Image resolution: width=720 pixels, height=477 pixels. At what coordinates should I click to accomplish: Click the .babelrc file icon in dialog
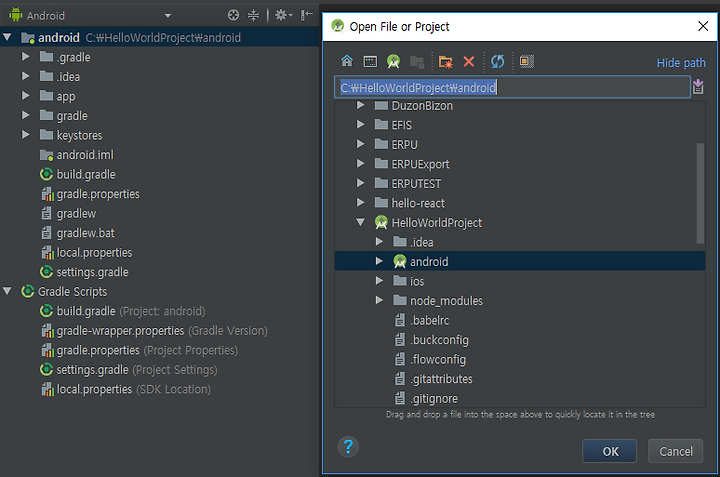[x=400, y=320]
